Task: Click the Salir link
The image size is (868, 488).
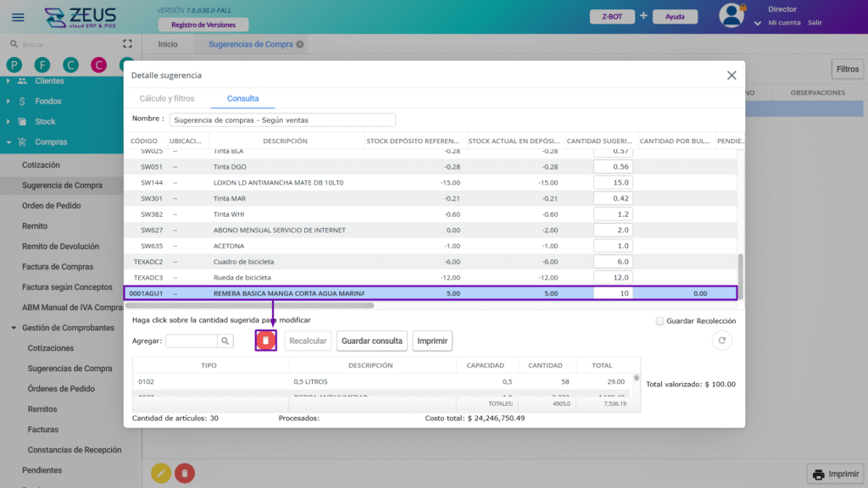Action: [815, 23]
